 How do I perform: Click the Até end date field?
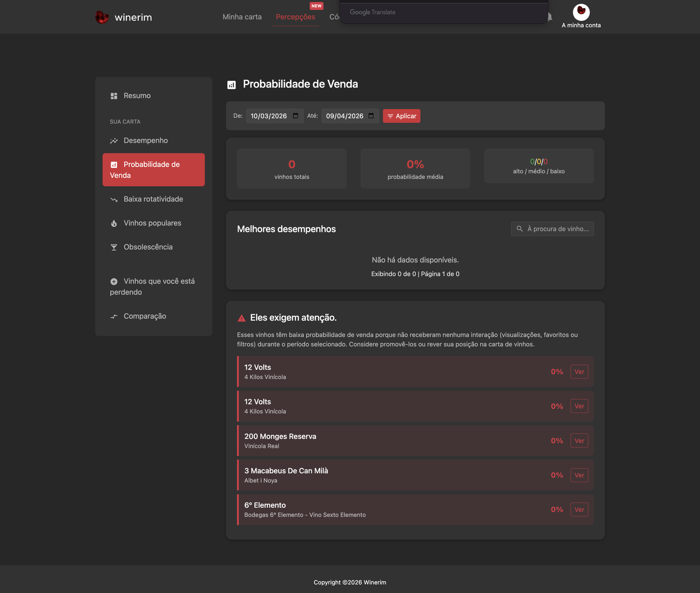pyautogui.click(x=350, y=116)
